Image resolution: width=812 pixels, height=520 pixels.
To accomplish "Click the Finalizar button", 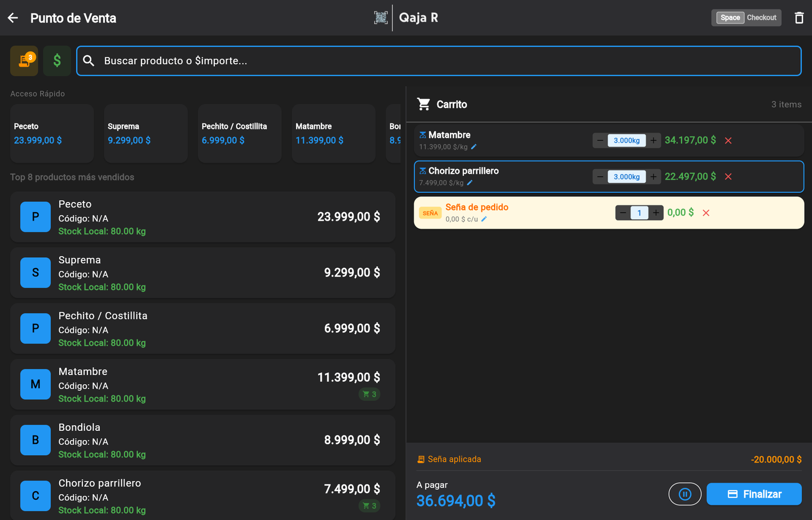I will click(754, 494).
